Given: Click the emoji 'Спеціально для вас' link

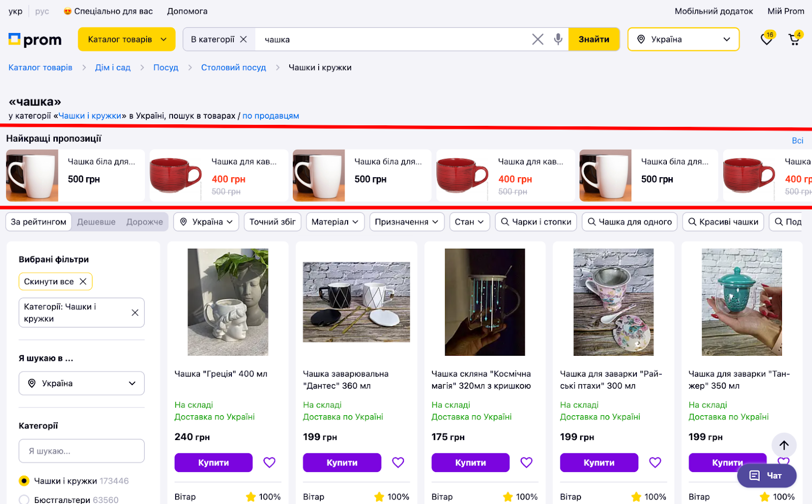Looking at the screenshot, I should 108,11.
